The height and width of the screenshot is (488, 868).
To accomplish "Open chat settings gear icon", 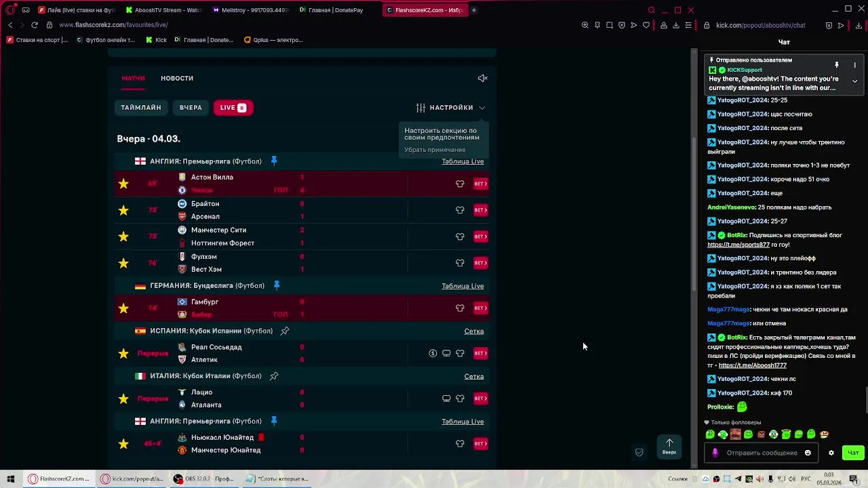I will coord(831,453).
